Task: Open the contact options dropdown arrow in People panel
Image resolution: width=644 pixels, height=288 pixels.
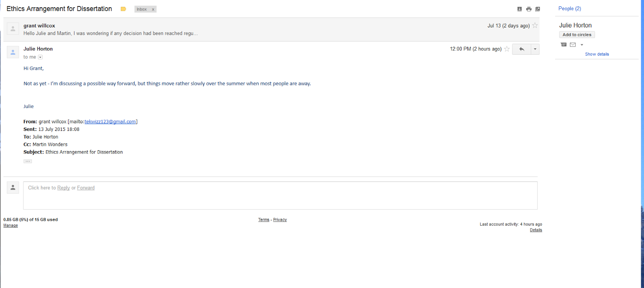Action: point(582,45)
